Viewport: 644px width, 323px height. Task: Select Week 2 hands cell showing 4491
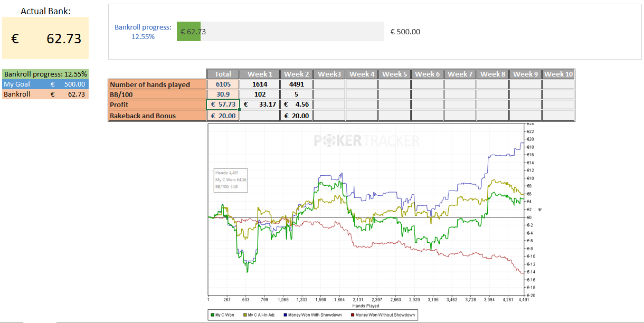tap(297, 84)
